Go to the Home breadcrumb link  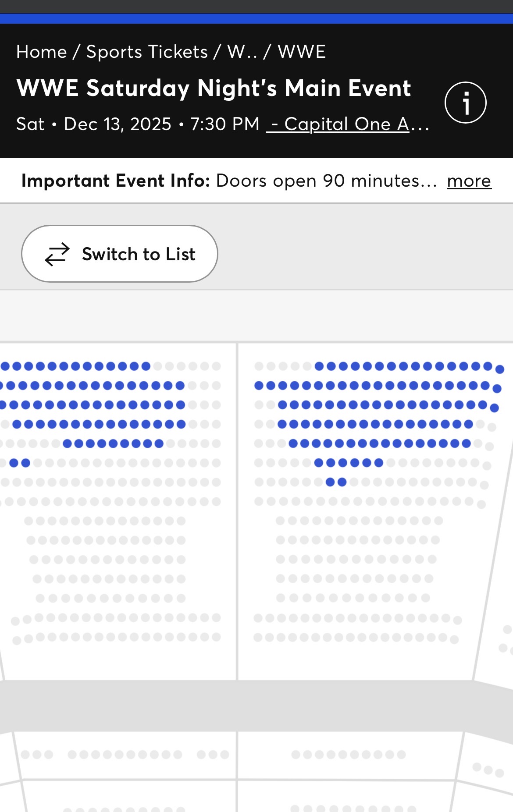pyautogui.click(x=41, y=52)
